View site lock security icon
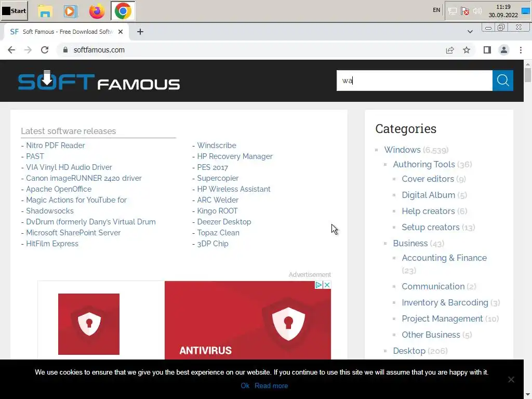 [65, 50]
